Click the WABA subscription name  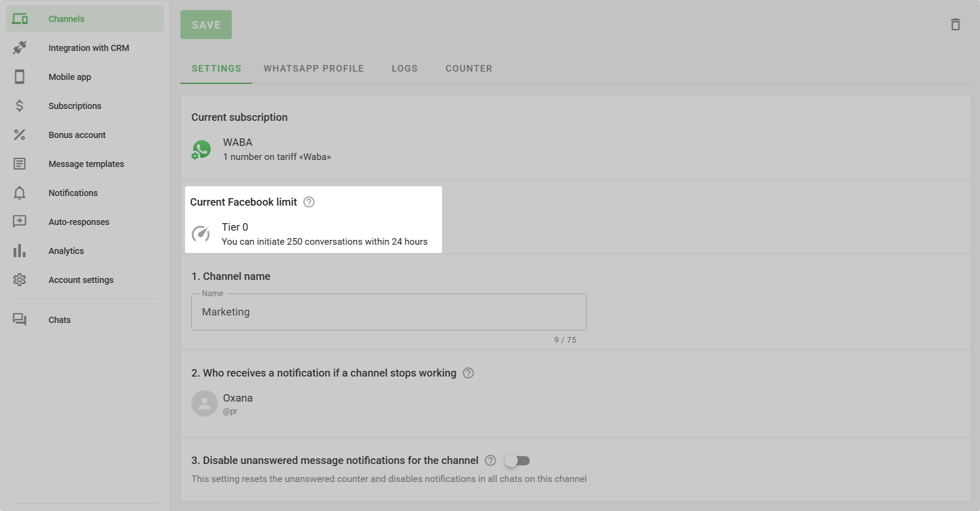coord(238,142)
